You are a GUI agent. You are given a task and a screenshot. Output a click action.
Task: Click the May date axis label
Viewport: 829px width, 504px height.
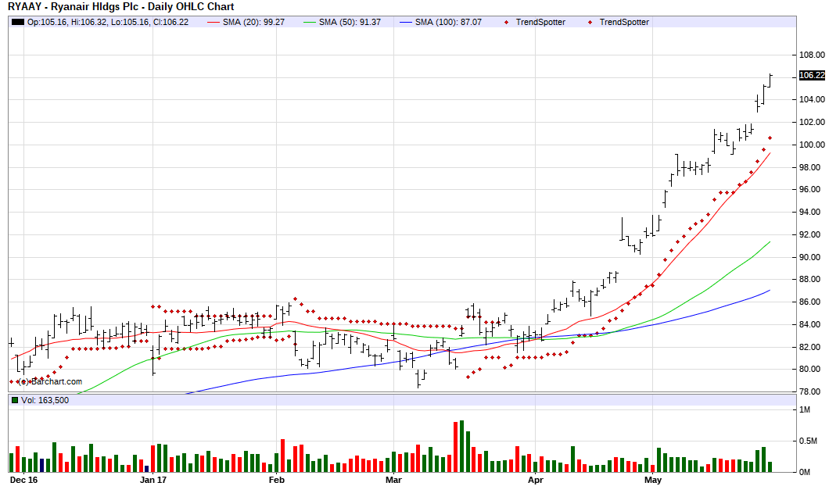coord(653,481)
